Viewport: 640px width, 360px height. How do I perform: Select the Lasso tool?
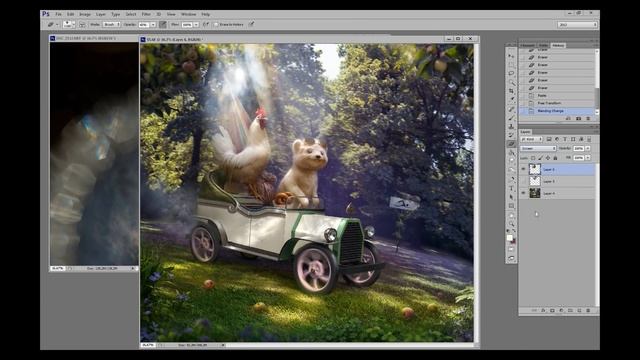point(511,73)
